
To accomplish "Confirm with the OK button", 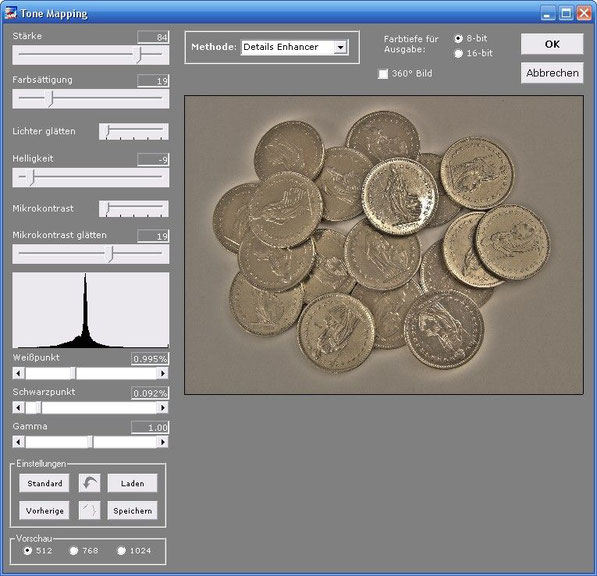I will click(x=552, y=44).
